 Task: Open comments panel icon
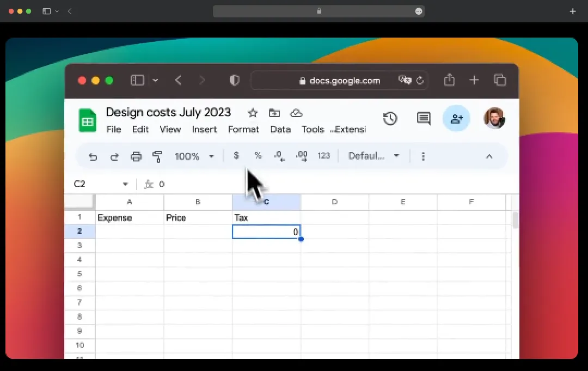tap(424, 119)
